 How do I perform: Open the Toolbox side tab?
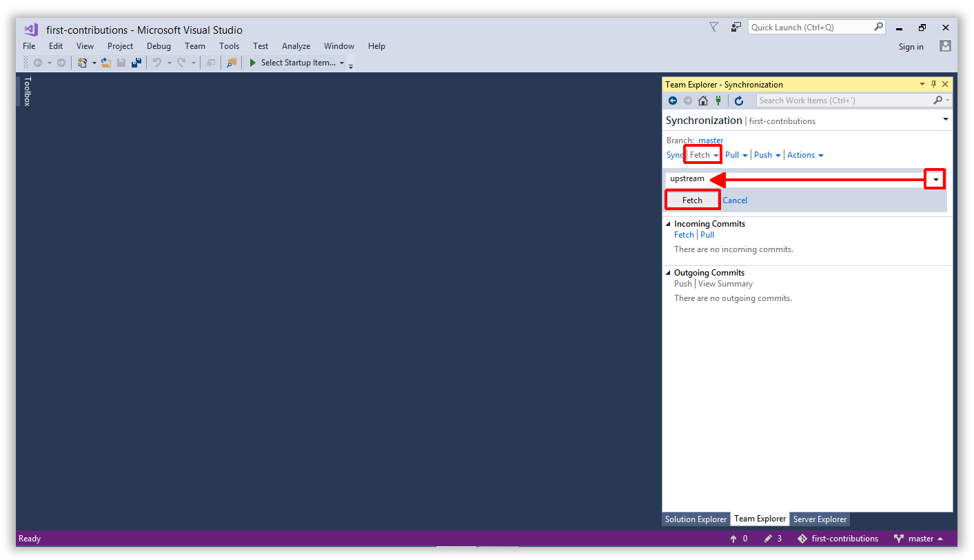(x=28, y=91)
